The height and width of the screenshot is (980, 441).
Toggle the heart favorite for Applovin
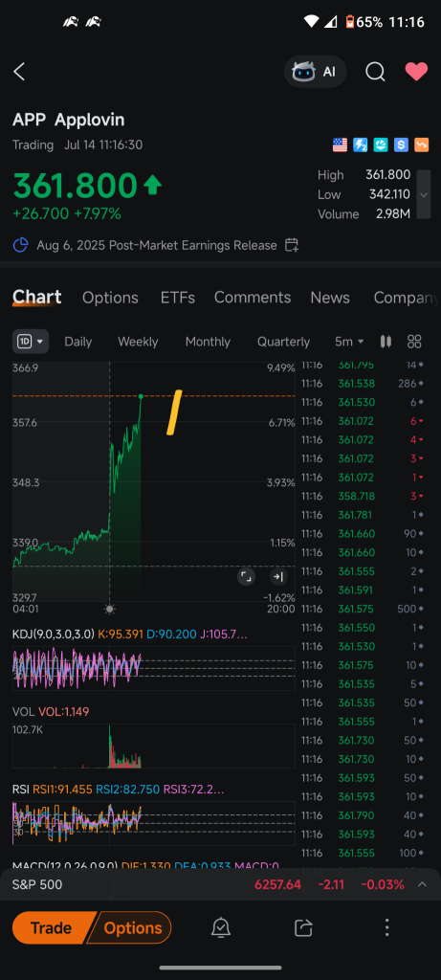(416, 72)
